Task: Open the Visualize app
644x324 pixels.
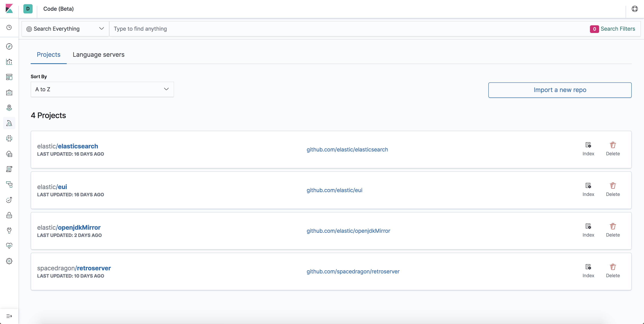Action: [x=9, y=62]
